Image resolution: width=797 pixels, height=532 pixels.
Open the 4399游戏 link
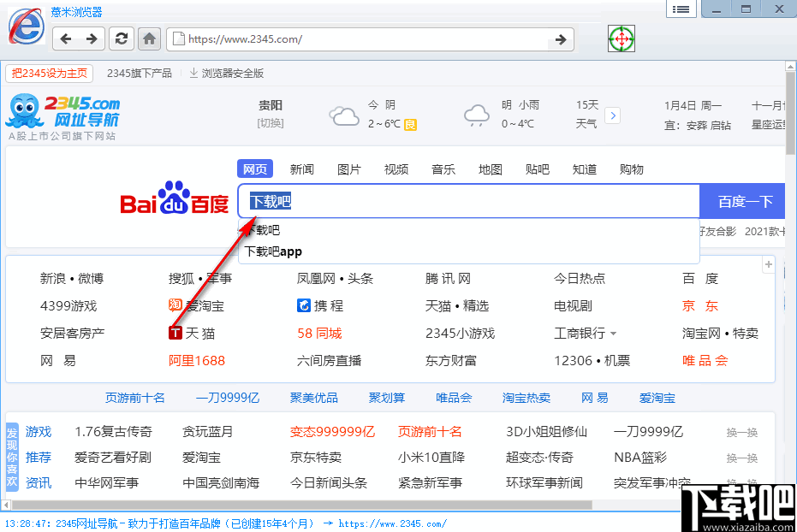point(68,305)
